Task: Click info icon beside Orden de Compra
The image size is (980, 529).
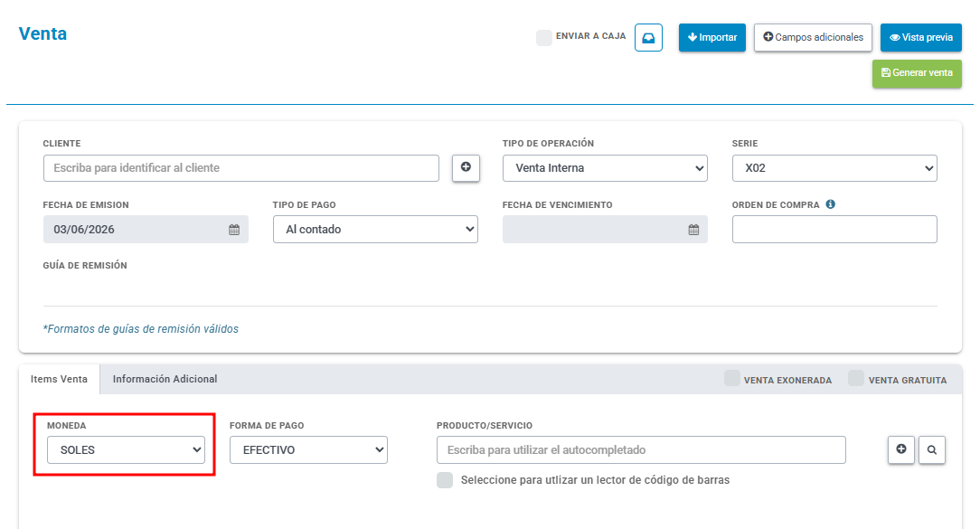Action: 830,203
